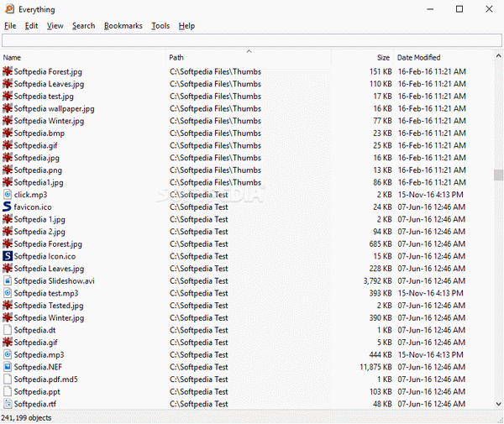Click path of Softpedia1.jpg row
The height and width of the screenshot is (424, 504).
215,182
